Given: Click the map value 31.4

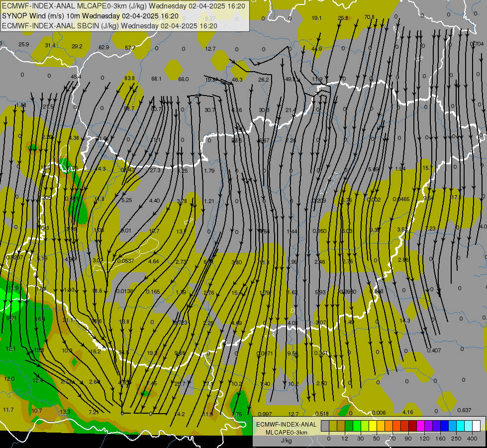Looking at the screenshot, I should [x=50, y=45].
